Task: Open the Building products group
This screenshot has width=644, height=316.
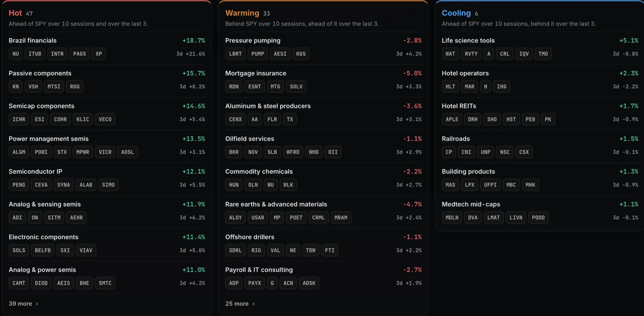Action: click(x=468, y=171)
